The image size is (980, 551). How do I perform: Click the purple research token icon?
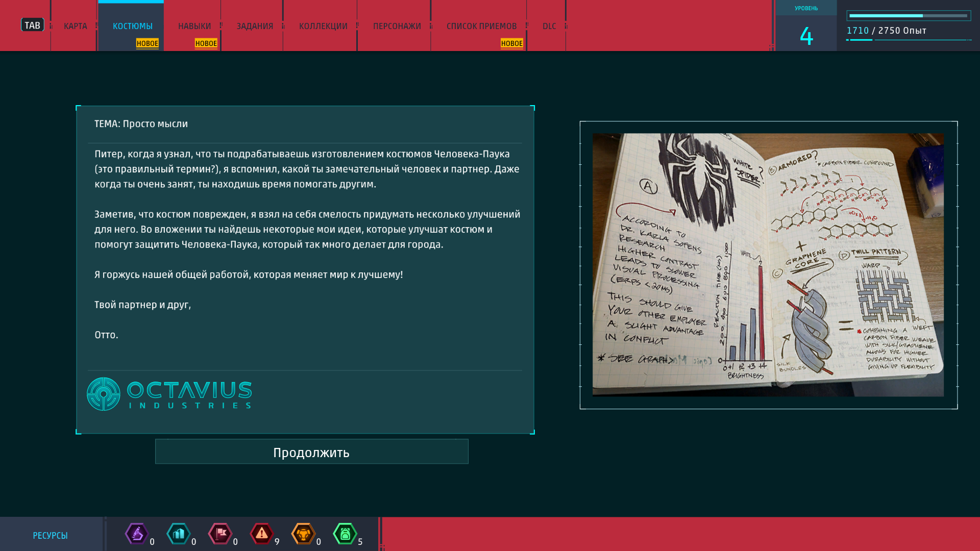point(137,534)
